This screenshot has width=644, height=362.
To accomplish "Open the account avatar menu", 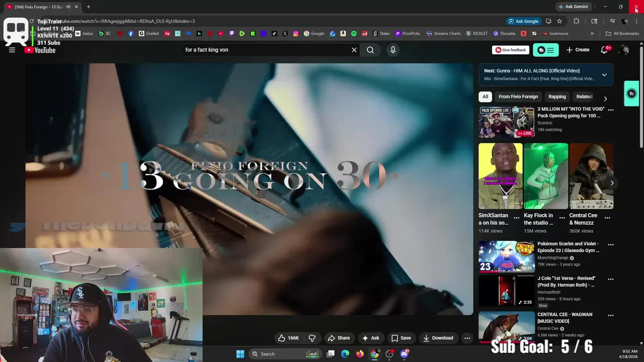I will [x=624, y=50].
